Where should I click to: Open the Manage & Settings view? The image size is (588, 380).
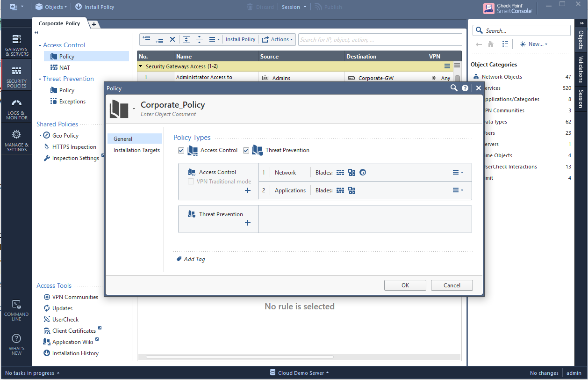16,141
